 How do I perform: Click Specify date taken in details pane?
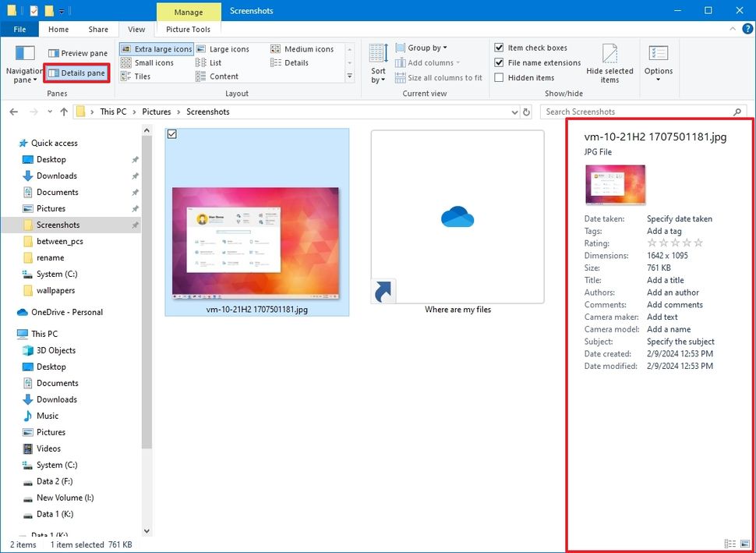(680, 219)
